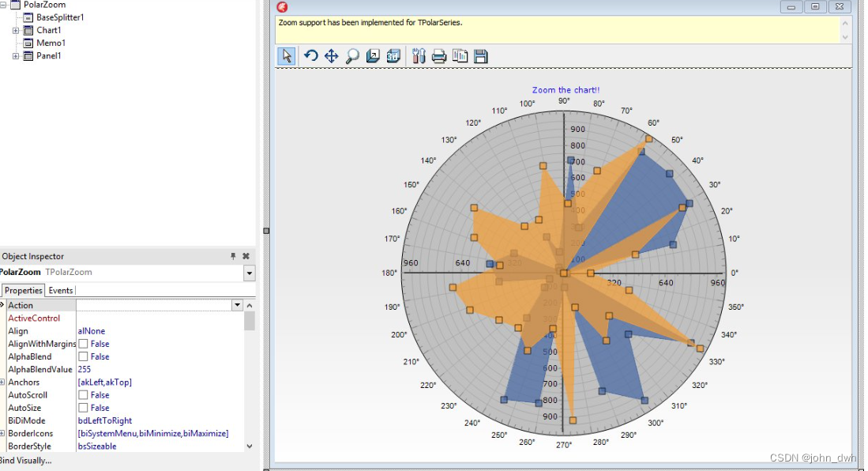Select the Rotate chart tool
This screenshot has height=471, width=868.
point(311,56)
